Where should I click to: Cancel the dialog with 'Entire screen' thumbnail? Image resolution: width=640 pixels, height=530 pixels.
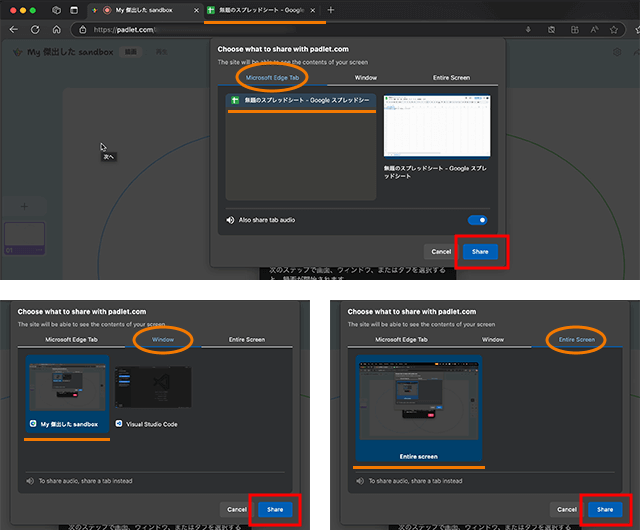click(x=567, y=509)
